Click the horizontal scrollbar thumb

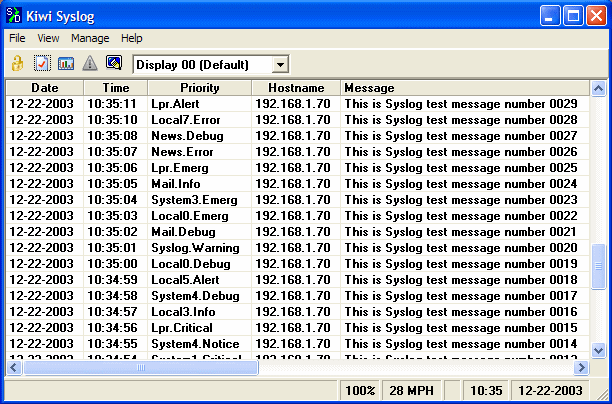141,367
